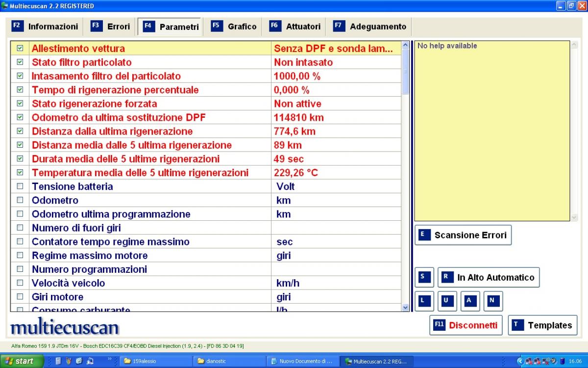
Task: Select the Parametri tab
Action: click(x=171, y=26)
